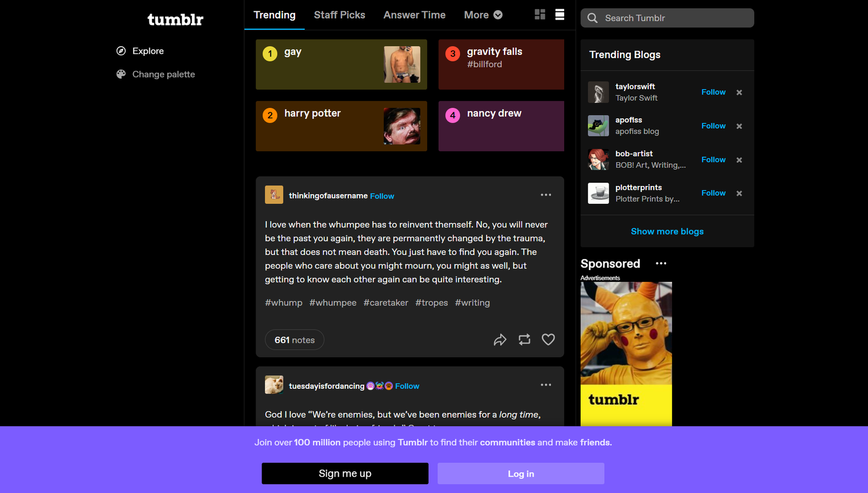Follow the bob-artist blog
Viewport: 868px width, 493px height.
coord(713,159)
